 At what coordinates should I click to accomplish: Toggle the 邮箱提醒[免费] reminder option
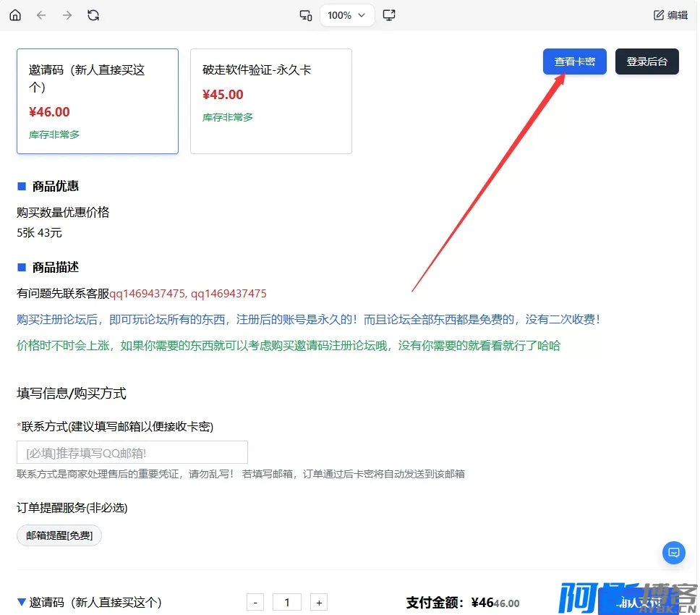point(59,535)
